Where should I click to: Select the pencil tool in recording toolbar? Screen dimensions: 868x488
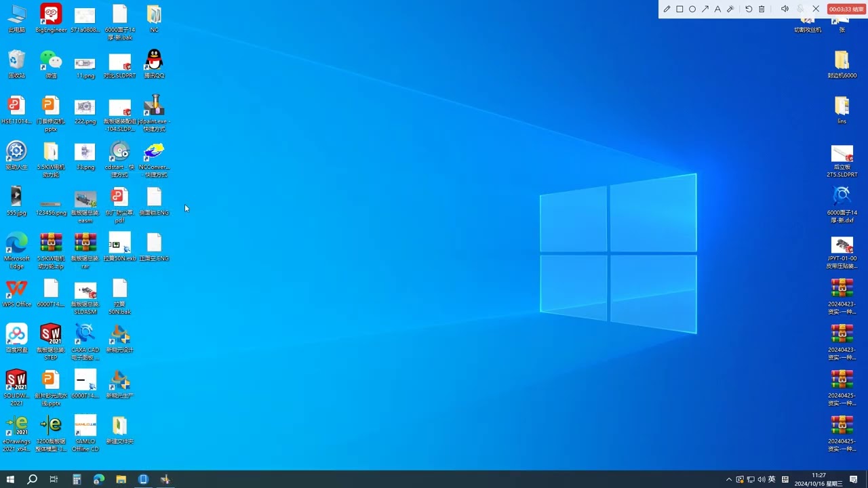click(667, 9)
